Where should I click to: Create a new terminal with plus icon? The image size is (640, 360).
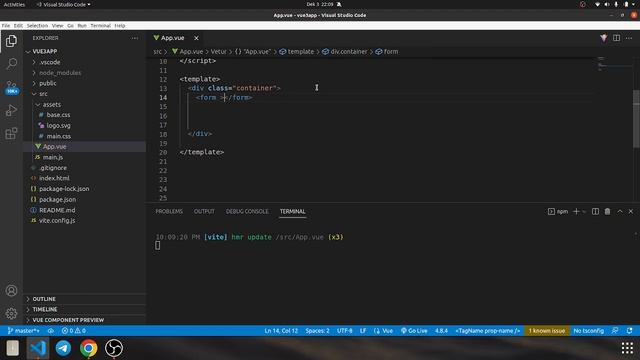pyautogui.click(x=576, y=211)
